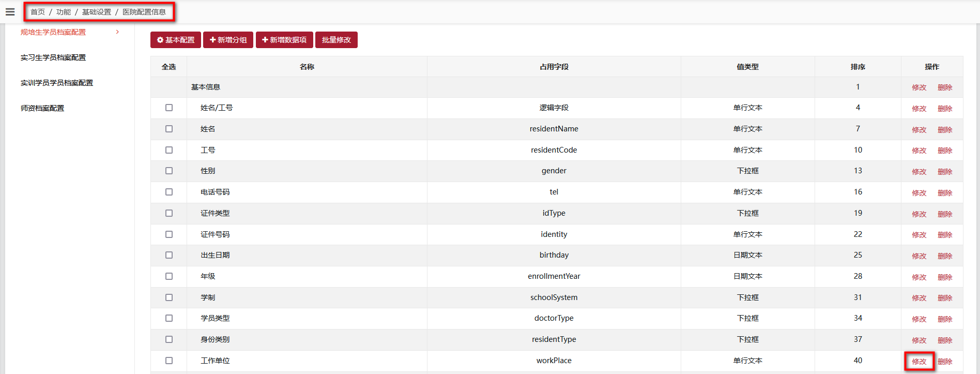Viewport: 980px width, 374px height.
Task: Click the 排序 column header
Action: (858, 67)
